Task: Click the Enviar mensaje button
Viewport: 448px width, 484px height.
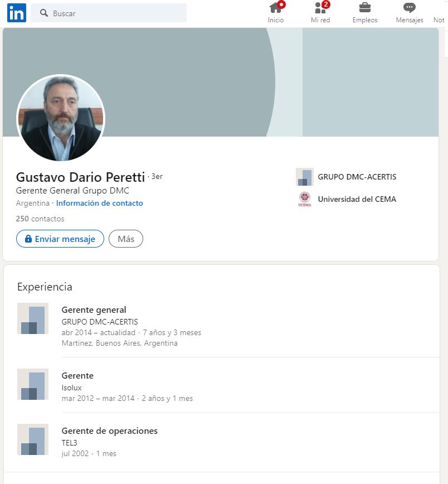Action: (x=60, y=239)
